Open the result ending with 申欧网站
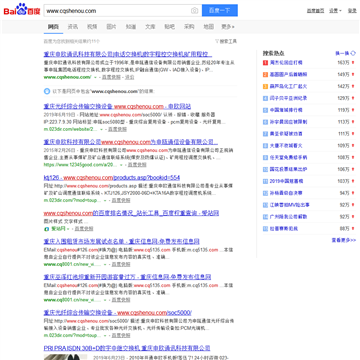The height and width of the screenshot is (360, 360). (117, 107)
